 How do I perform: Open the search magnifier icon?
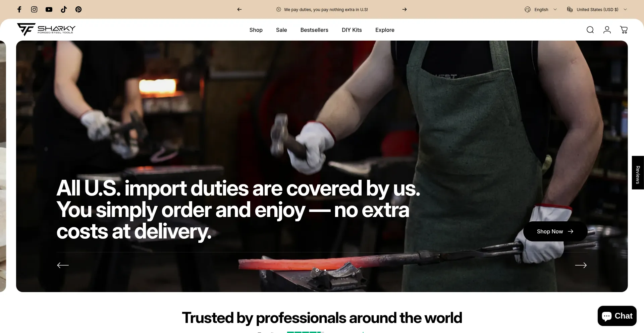coord(590,30)
